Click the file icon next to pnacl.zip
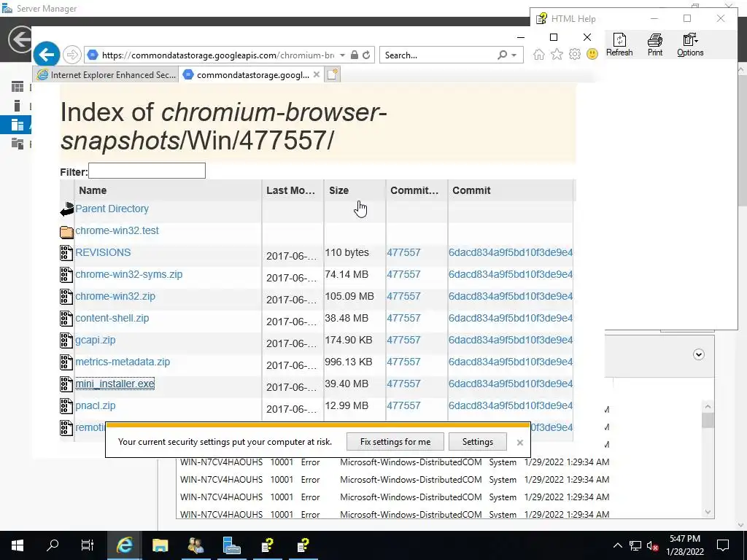The width and height of the screenshot is (747, 560). [66, 406]
